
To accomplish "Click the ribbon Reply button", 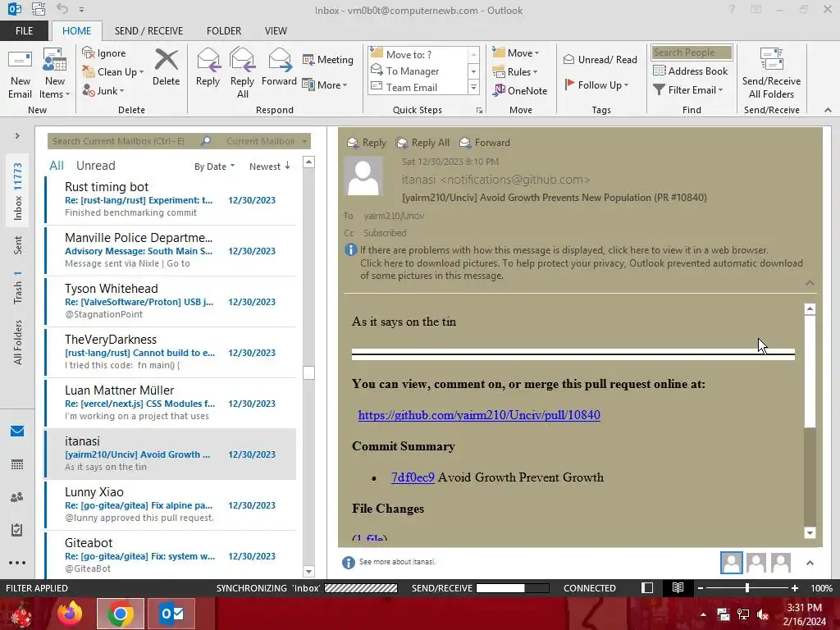I will pyautogui.click(x=208, y=67).
